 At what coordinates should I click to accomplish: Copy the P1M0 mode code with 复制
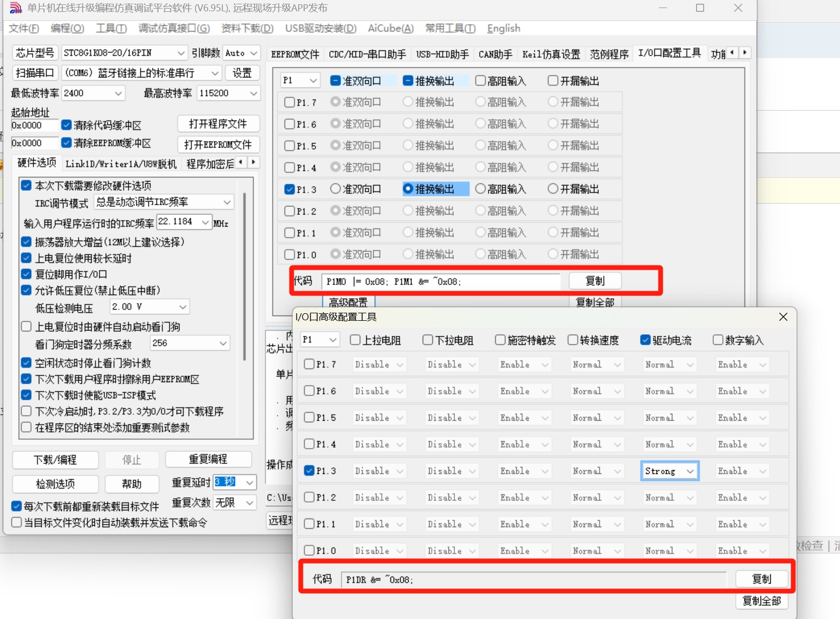pos(595,281)
